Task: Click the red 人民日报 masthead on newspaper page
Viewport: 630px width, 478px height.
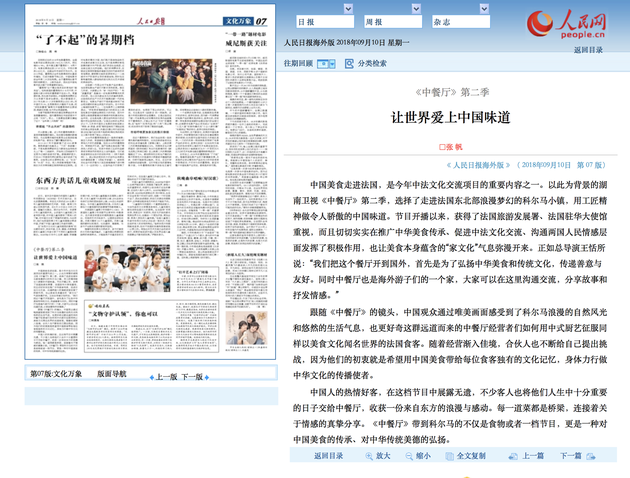Action: coord(151,21)
